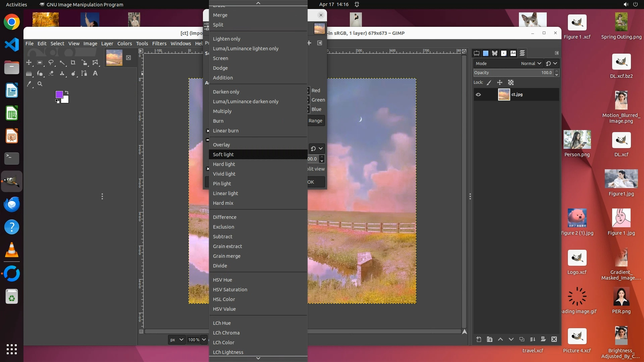Viewport: 644px width, 362px height.
Task: Select the Clone stamp tool
Action: pos(62,73)
